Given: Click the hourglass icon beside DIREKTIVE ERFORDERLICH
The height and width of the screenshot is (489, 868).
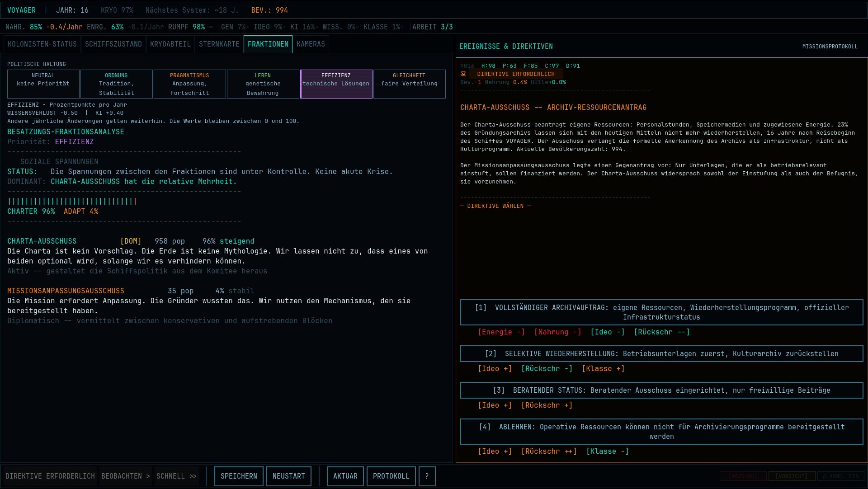Looking at the screenshot, I should [x=463, y=74].
